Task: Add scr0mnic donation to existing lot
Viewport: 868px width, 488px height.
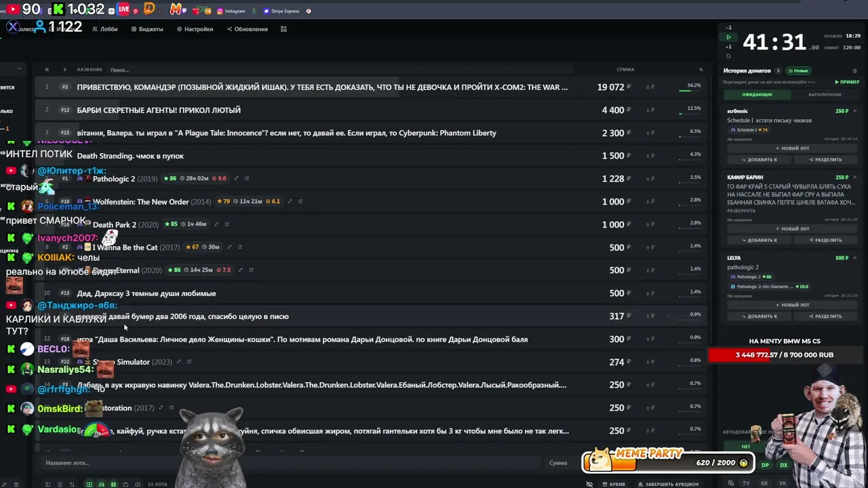Action: pyautogui.click(x=759, y=159)
